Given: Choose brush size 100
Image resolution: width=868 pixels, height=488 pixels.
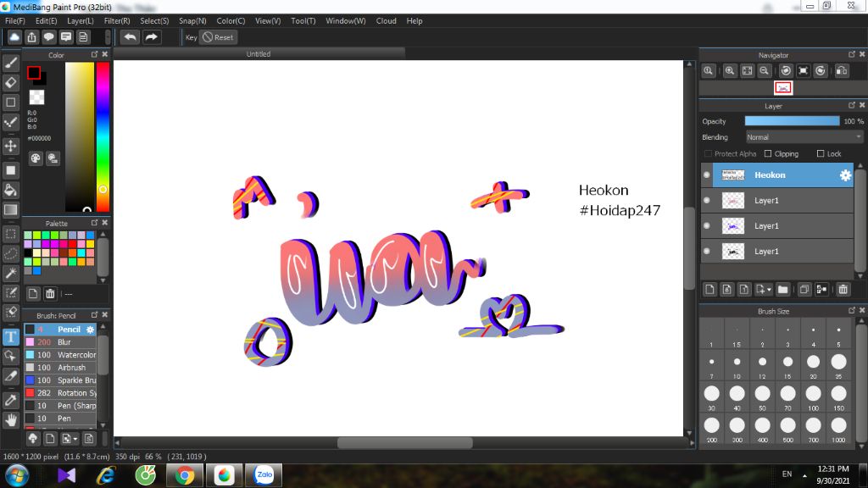Looking at the screenshot, I should pos(813,396).
